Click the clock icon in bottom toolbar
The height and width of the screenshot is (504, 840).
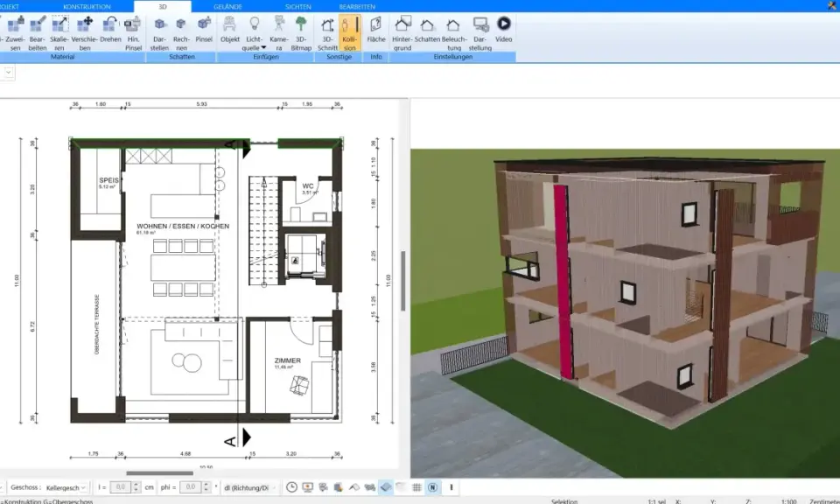pyautogui.click(x=291, y=486)
